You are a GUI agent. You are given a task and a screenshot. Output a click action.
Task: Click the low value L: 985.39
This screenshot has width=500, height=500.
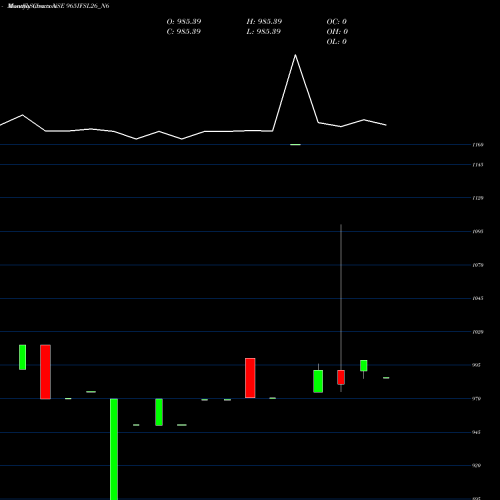click(264, 32)
